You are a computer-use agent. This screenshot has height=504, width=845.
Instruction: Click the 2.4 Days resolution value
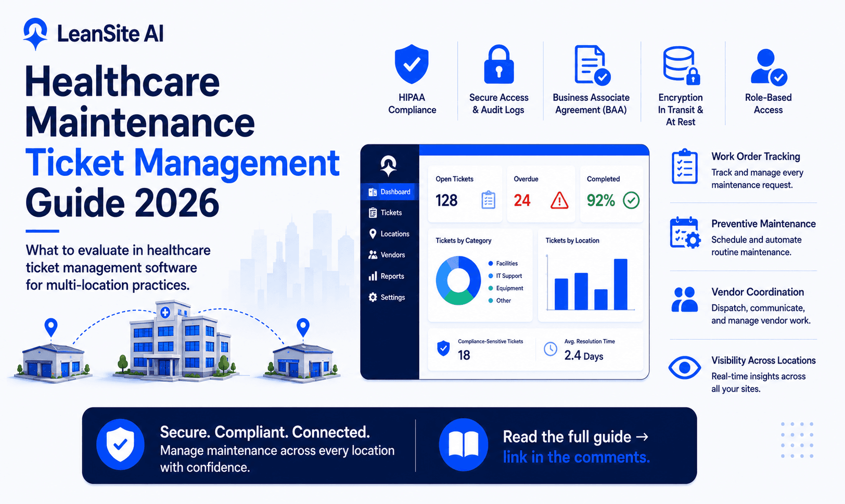(584, 356)
